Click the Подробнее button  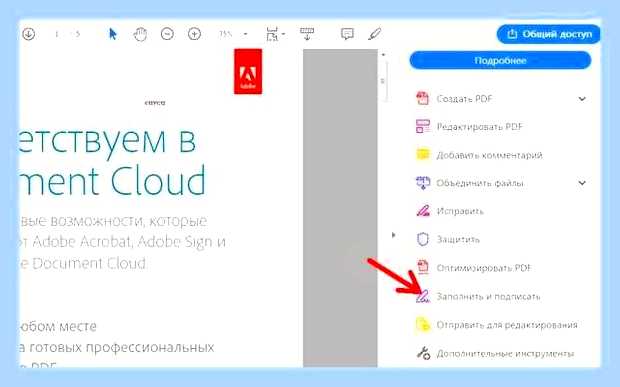500,60
